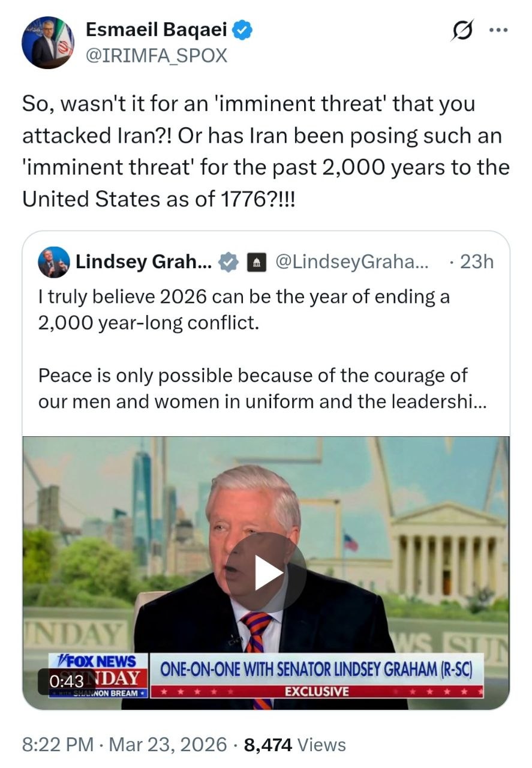Open the Esmaeil Baqaei display name link
The width and height of the screenshot is (532, 768).
(x=156, y=29)
